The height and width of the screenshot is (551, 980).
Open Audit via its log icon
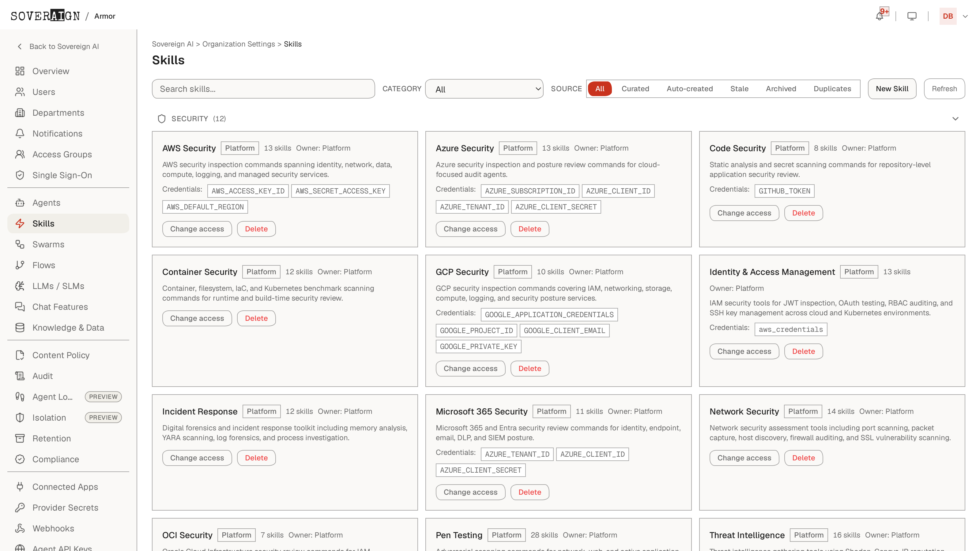coord(20,376)
